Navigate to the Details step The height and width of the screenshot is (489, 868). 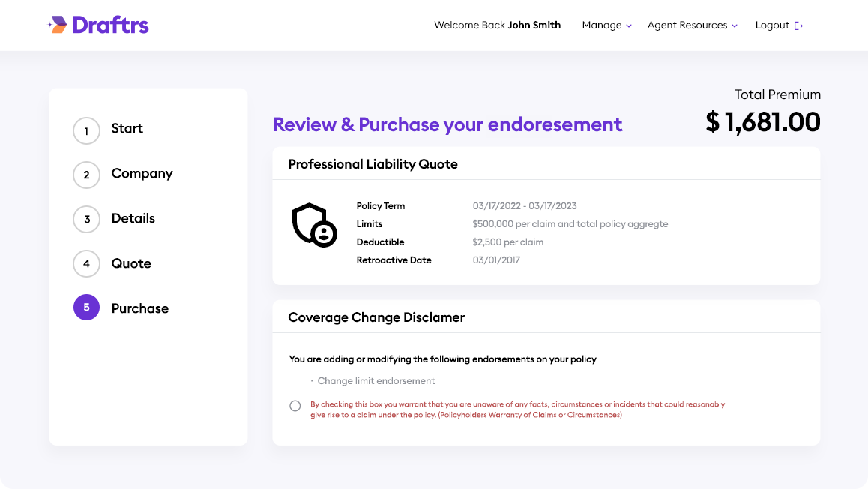133,219
